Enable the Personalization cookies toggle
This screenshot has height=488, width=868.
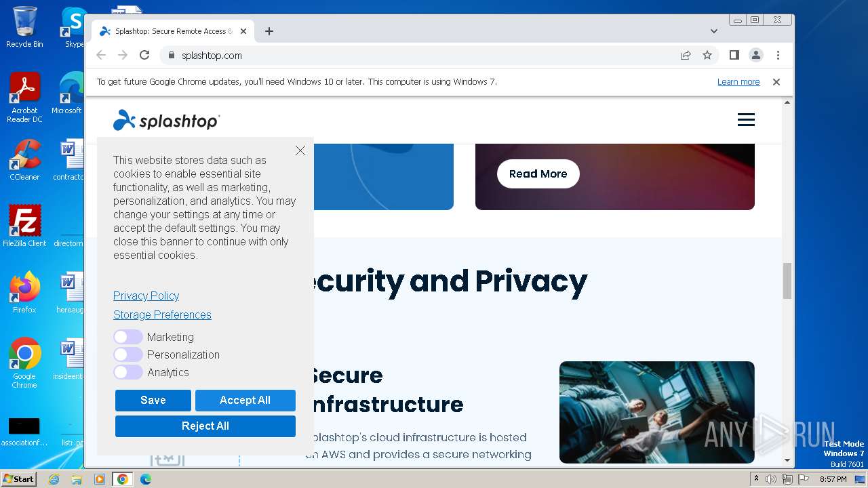[x=127, y=354]
